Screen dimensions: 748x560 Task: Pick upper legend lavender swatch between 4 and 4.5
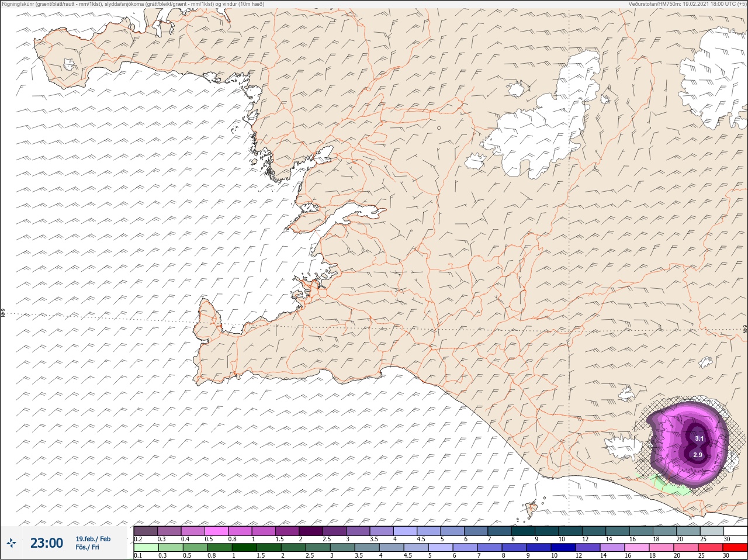(405, 531)
